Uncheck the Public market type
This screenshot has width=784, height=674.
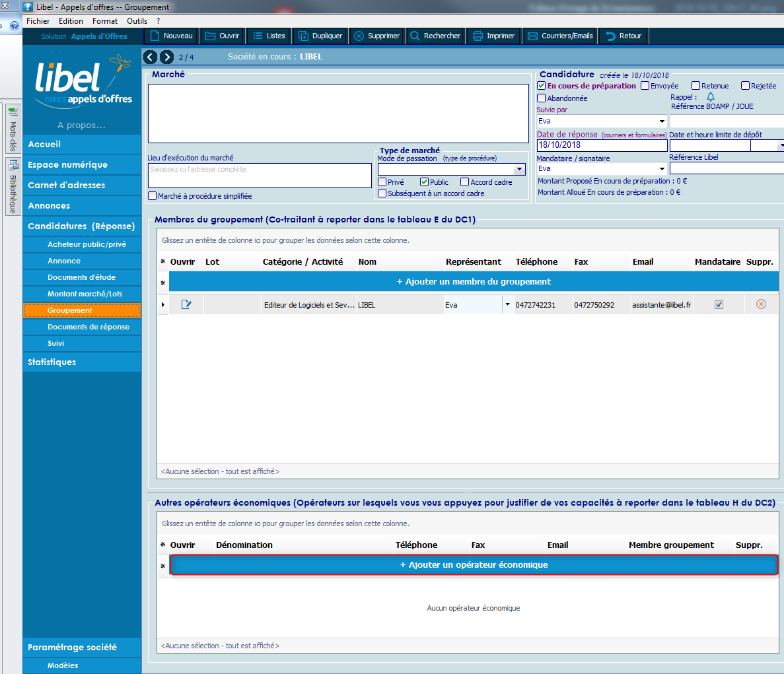pos(424,182)
